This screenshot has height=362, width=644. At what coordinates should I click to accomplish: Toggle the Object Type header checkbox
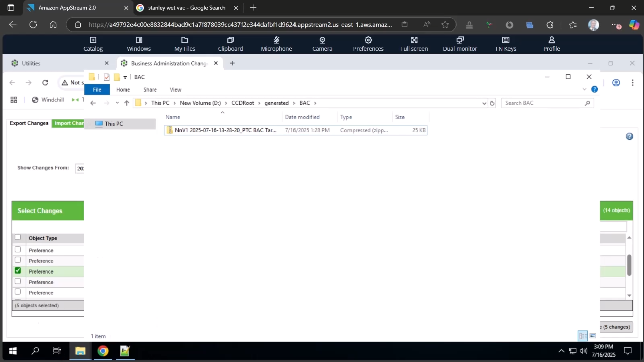tap(18, 237)
